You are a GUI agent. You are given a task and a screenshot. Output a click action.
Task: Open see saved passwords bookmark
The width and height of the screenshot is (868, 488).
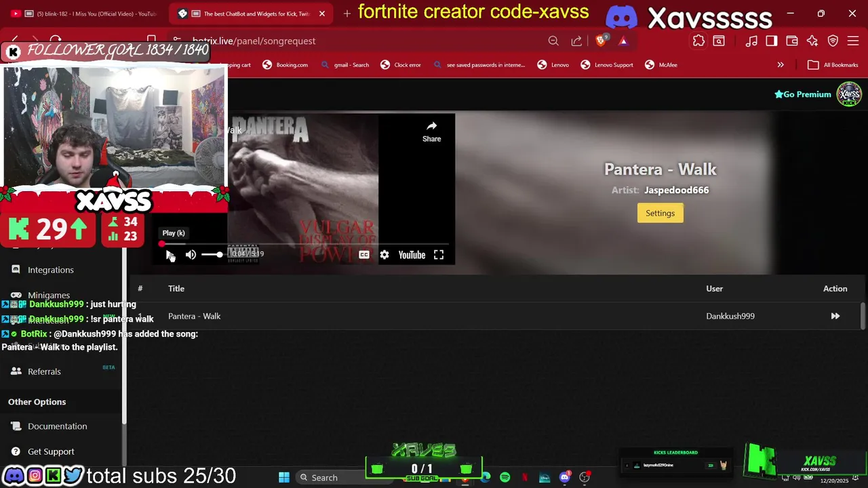pyautogui.click(x=479, y=65)
